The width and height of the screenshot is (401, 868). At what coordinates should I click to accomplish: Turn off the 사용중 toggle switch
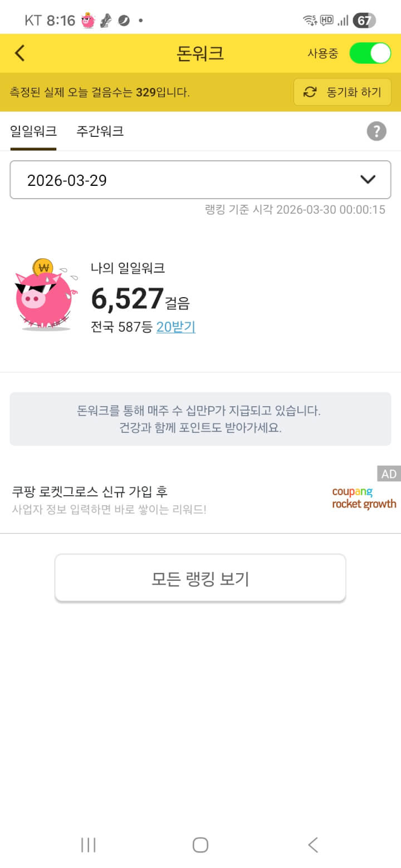click(x=370, y=53)
